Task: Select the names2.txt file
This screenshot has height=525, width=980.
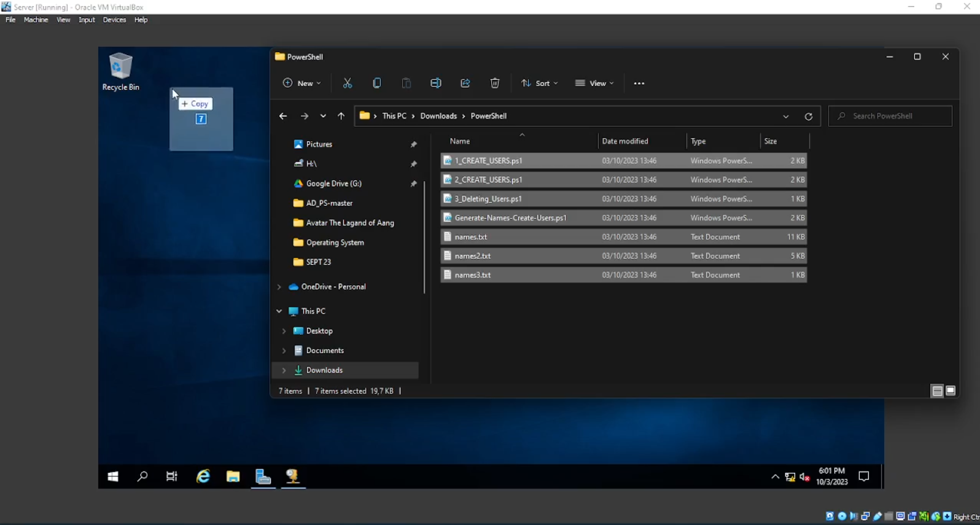Action: [473, 256]
